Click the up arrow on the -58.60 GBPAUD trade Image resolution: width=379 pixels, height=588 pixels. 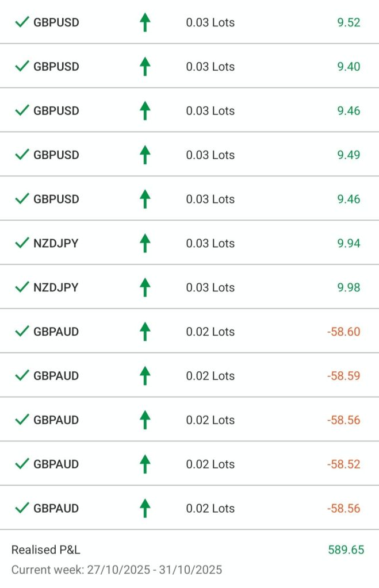point(145,332)
